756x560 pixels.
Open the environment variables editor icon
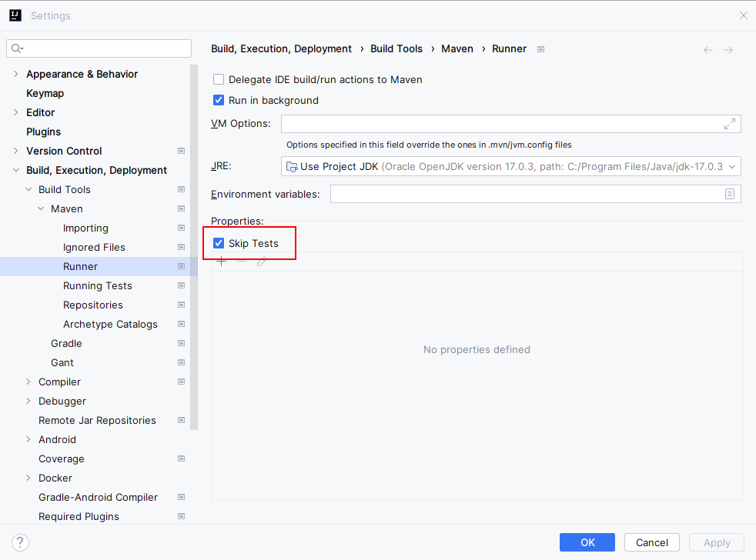pyautogui.click(x=729, y=194)
